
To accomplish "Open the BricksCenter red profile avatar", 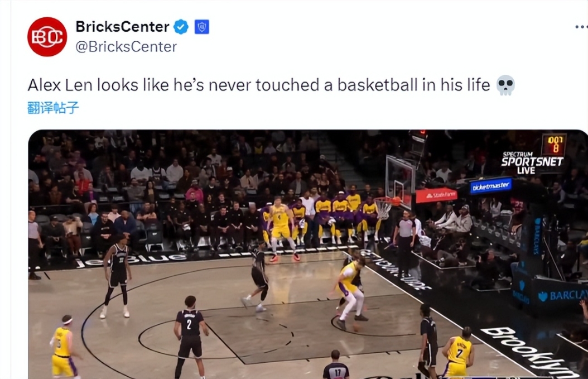I will tap(47, 37).
